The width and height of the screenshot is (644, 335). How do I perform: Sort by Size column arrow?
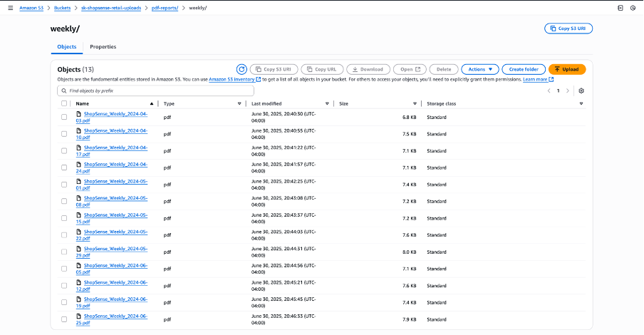tap(415, 103)
